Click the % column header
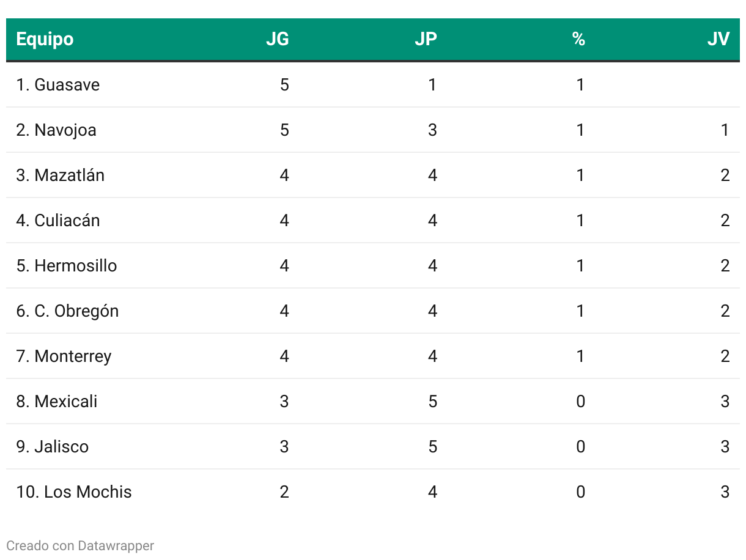Screen dimensions: 746x560 (578, 39)
